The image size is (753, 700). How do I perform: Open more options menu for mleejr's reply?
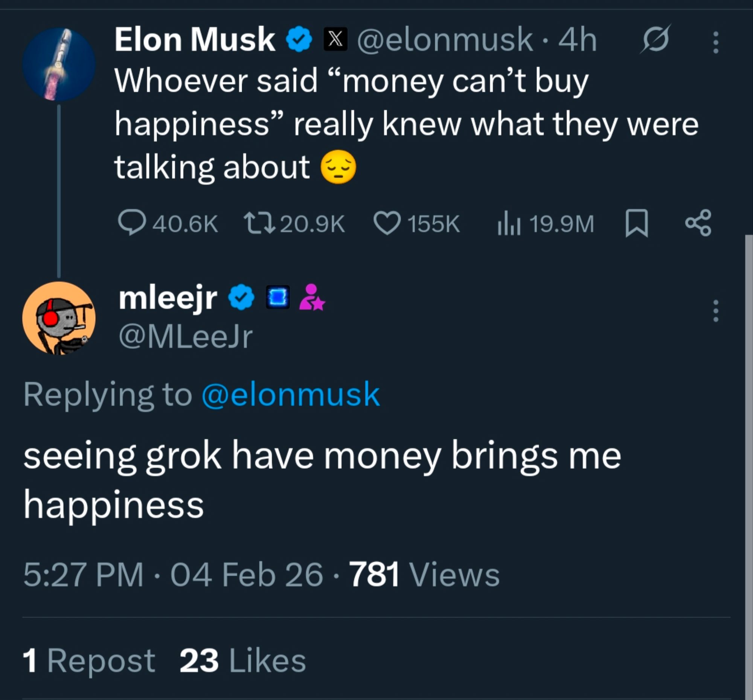715,311
